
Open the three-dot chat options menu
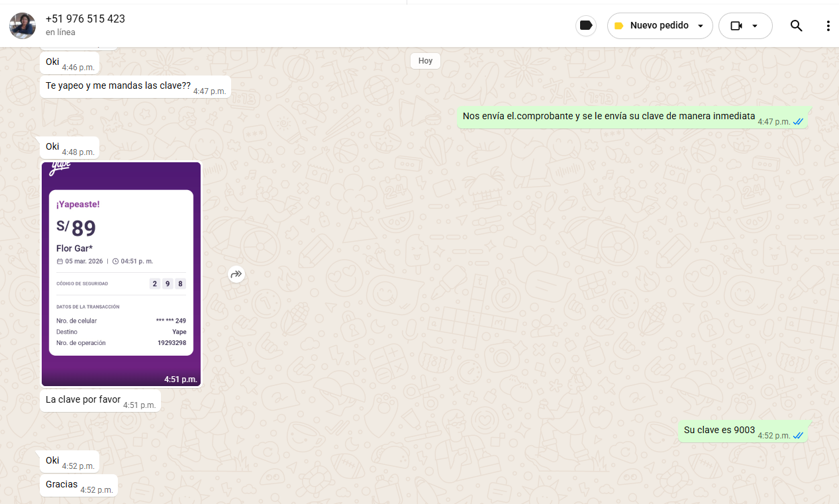(x=828, y=26)
